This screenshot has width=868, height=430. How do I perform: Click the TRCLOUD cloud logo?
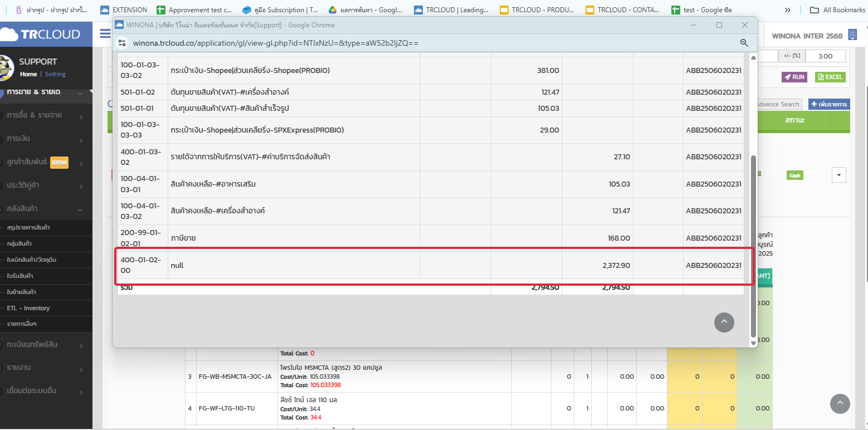(40, 34)
